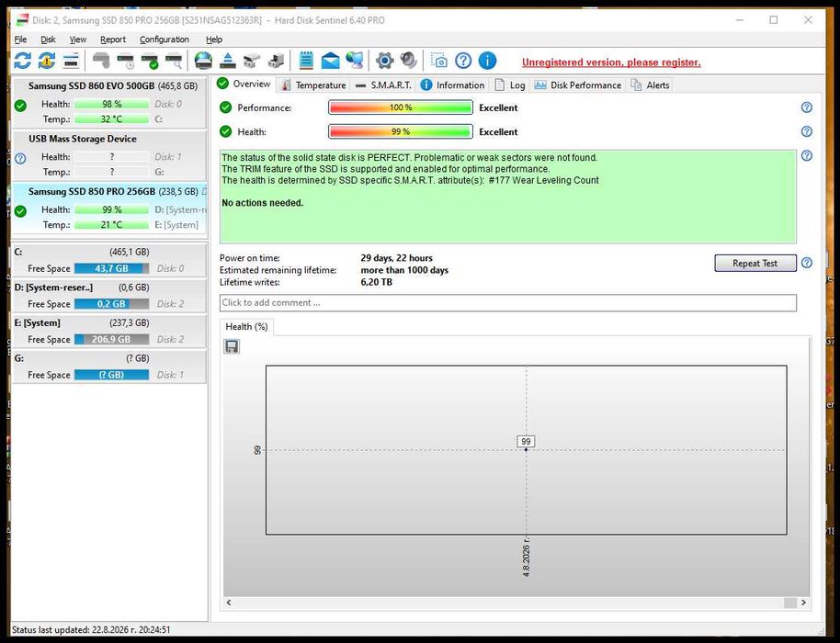840x643 pixels.
Task: Open the Disk menu
Action: click(48, 39)
